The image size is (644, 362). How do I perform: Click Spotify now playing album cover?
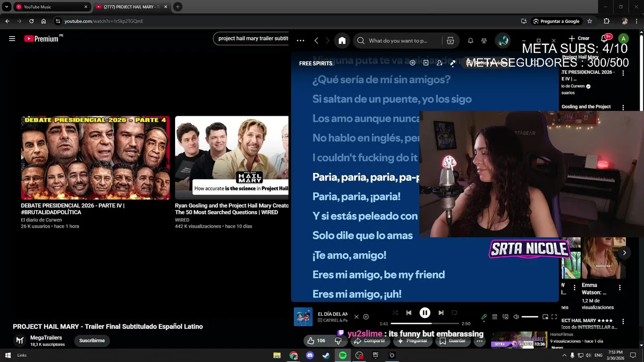303,317
